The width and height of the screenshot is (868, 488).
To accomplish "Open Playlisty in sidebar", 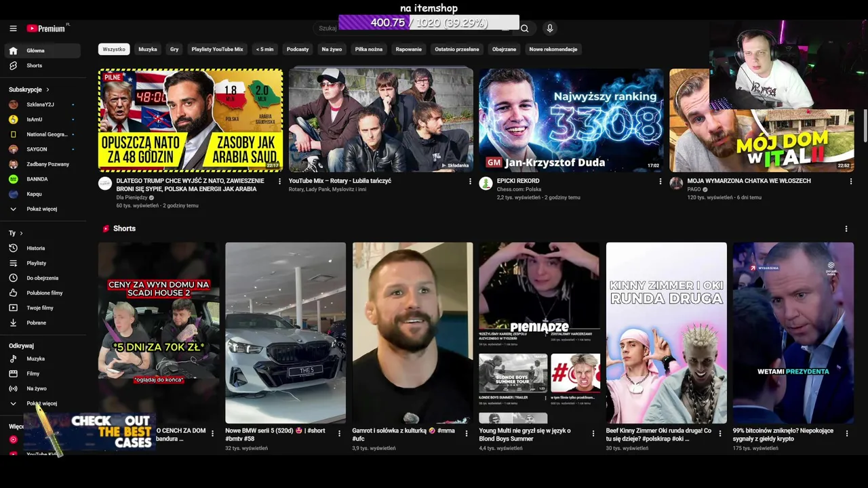I will (42, 263).
